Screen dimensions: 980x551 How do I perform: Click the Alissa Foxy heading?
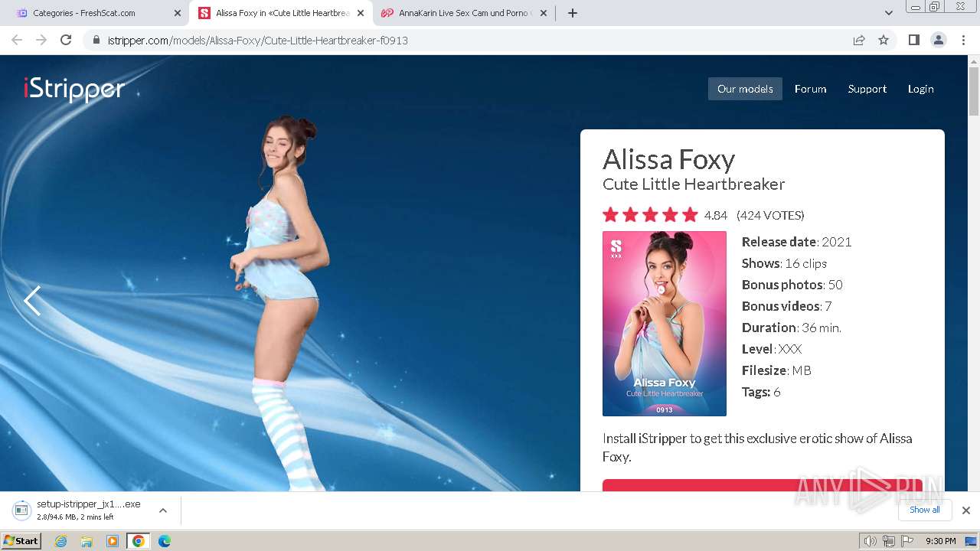pyautogui.click(x=669, y=159)
